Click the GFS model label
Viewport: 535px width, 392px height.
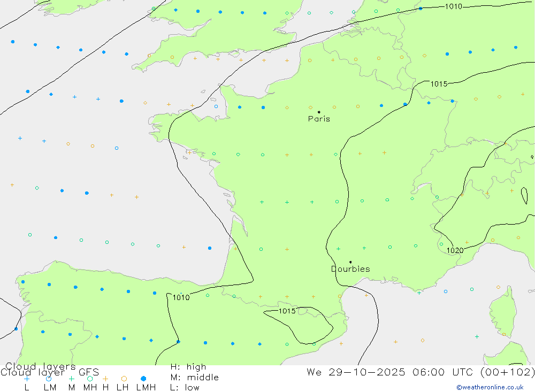point(89,372)
